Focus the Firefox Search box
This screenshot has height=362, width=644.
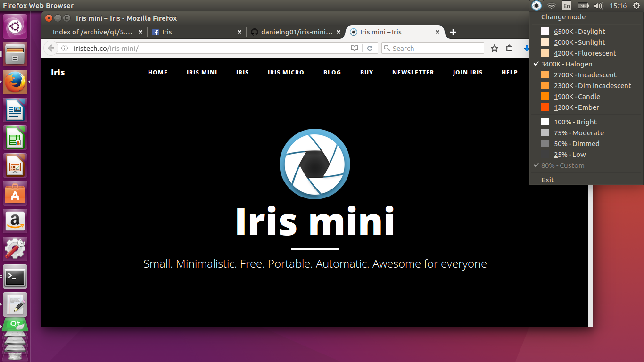pos(433,48)
